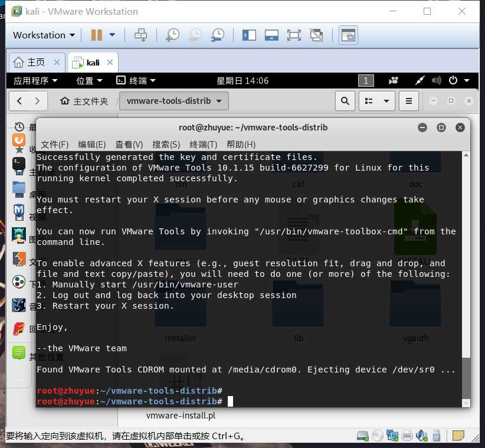
Task: Toggle the VMware library sidebar view
Action: [249, 35]
